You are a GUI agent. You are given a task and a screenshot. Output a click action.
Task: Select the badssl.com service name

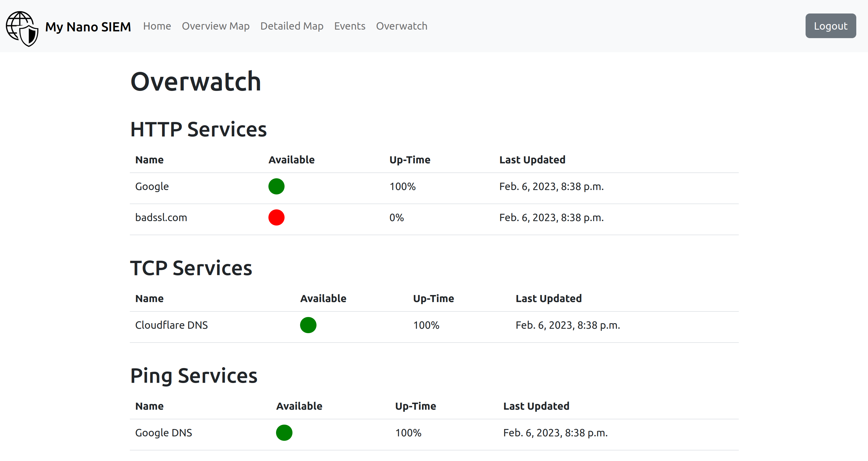coord(161,218)
